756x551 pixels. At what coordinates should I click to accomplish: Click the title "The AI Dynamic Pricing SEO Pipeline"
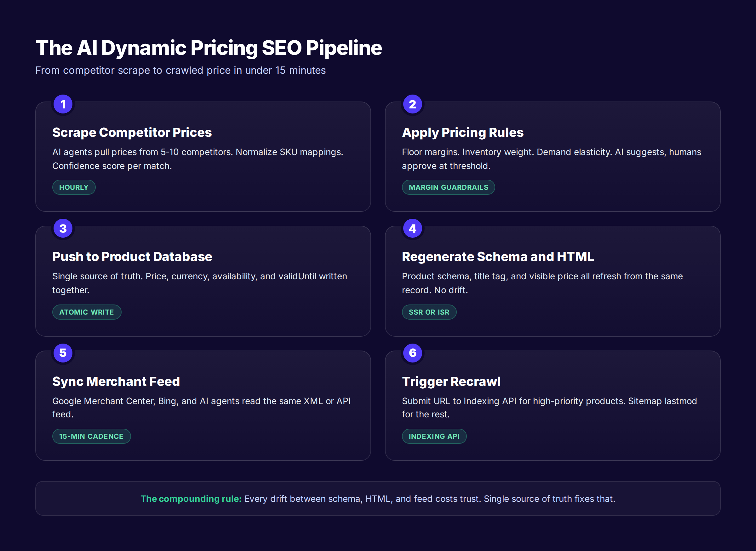click(x=209, y=48)
